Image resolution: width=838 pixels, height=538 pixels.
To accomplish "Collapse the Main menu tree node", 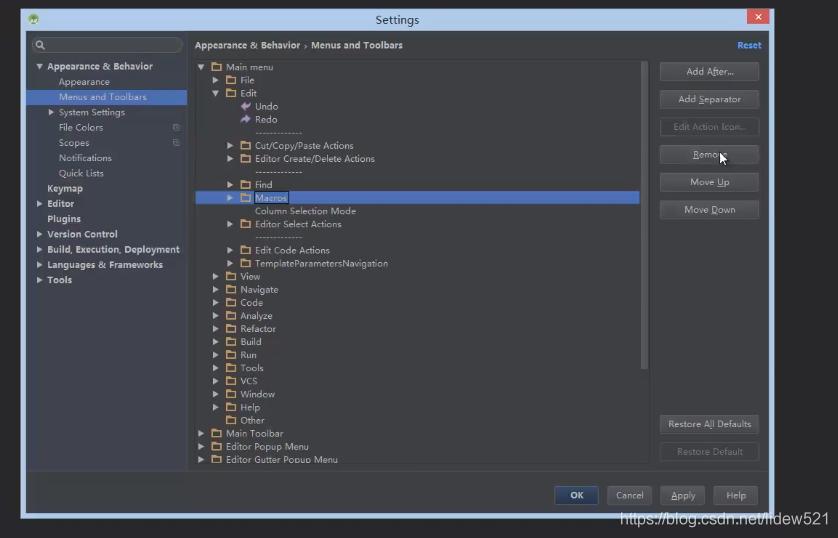I will point(201,67).
